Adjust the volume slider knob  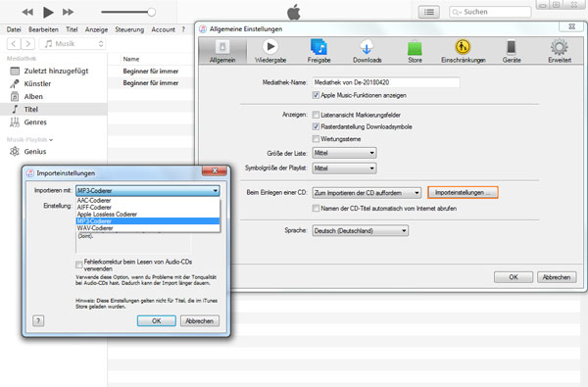pos(152,12)
